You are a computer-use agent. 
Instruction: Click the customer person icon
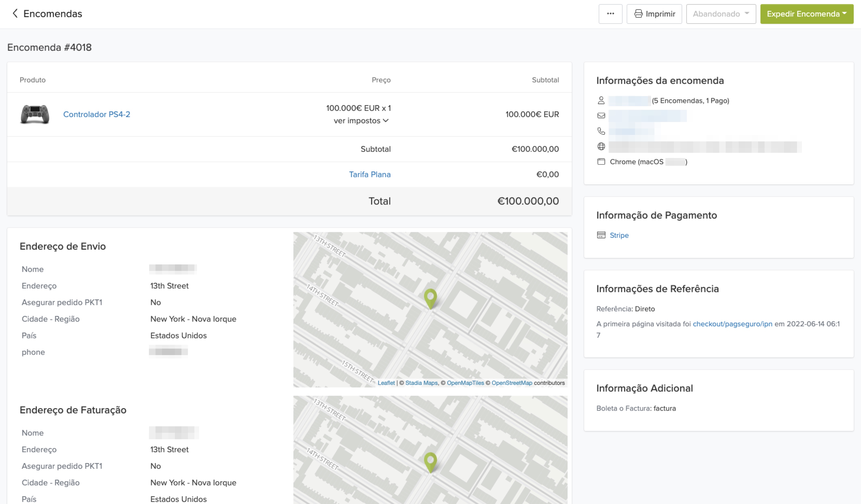click(601, 101)
